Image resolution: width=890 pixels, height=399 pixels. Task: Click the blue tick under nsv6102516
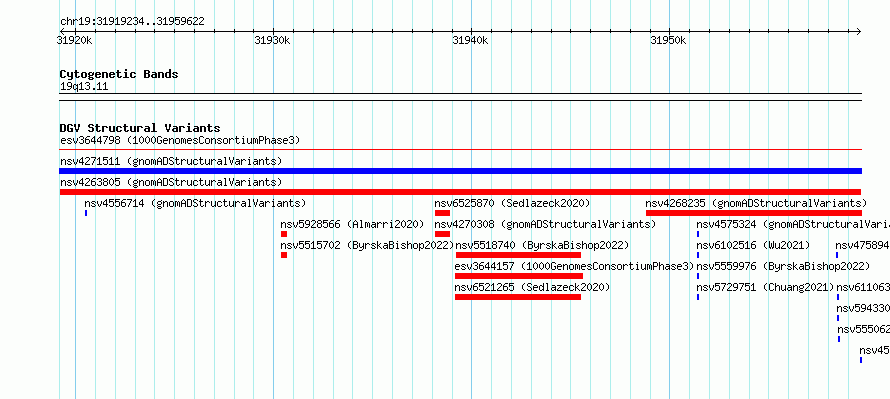pyautogui.click(x=698, y=255)
